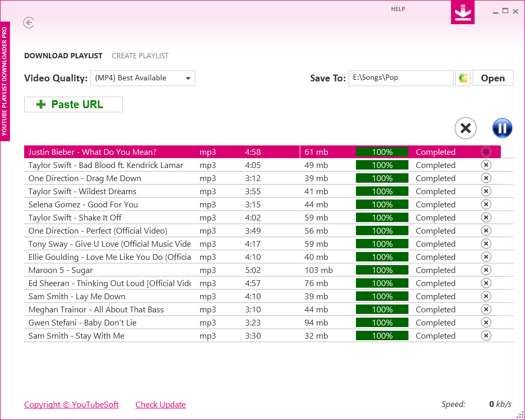Select Tony Sway - Give U Love title
This screenshot has height=420, width=525.
pyautogui.click(x=110, y=244)
